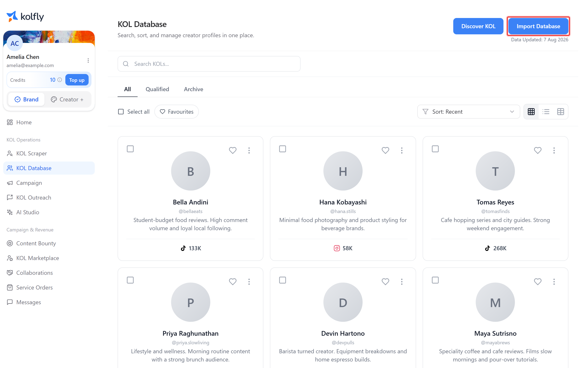Select Hana Kobayashi's card checkbox
Viewport: 588px width, 368px height.
point(283,149)
